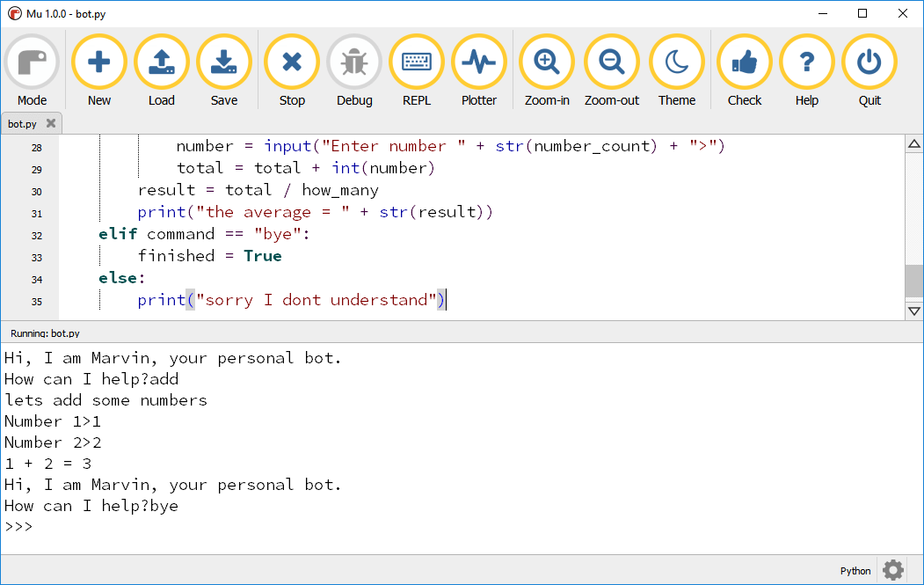Start the Debug tool
Image resolution: width=924 pixels, height=585 pixels.
353,62
